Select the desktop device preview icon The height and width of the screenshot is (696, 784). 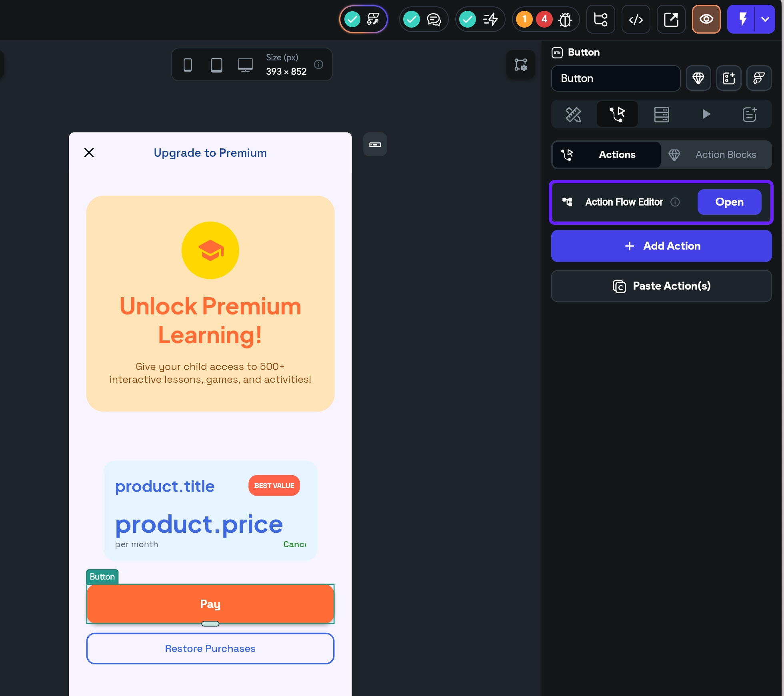pyautogui.click(x=245, y=64)
